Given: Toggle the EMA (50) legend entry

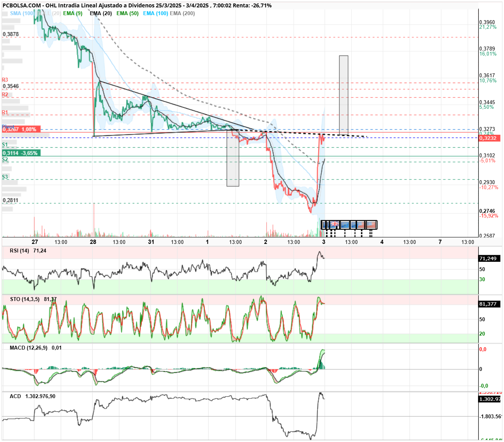Looking at the screenshot, I should tap(128, 13).
